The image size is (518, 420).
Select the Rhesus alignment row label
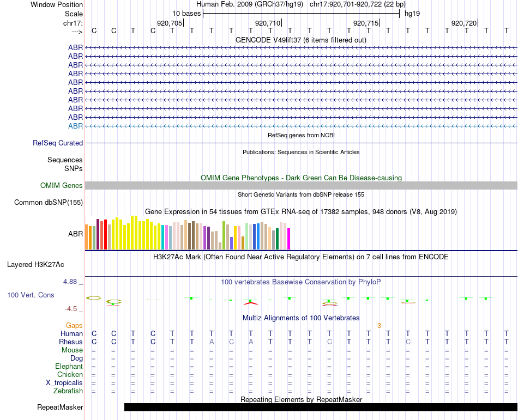coord(71,342)
